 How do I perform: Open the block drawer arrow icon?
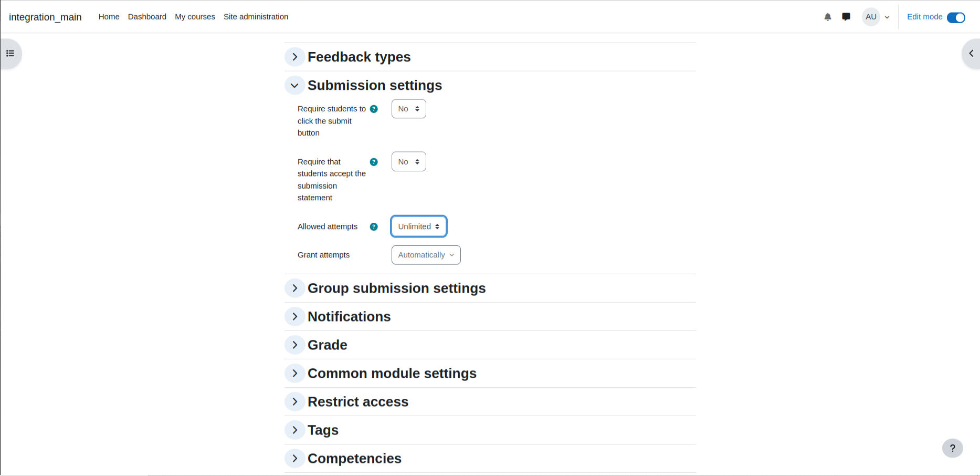pyautogui.click(x=971, y=54)
